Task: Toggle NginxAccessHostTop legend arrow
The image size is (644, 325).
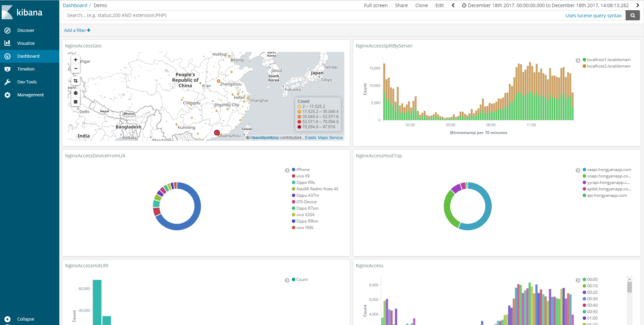Action: point(578,170)
